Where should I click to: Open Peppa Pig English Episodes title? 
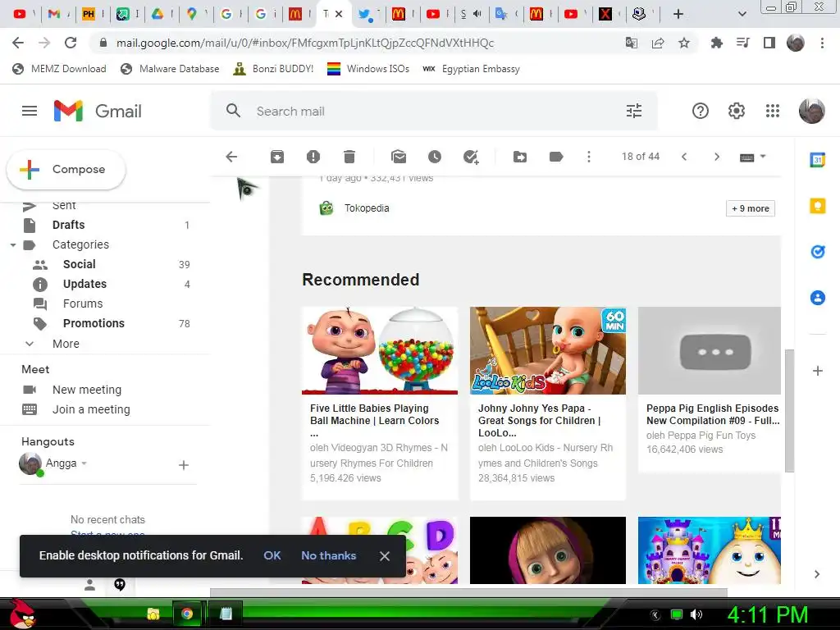[713, 414]
